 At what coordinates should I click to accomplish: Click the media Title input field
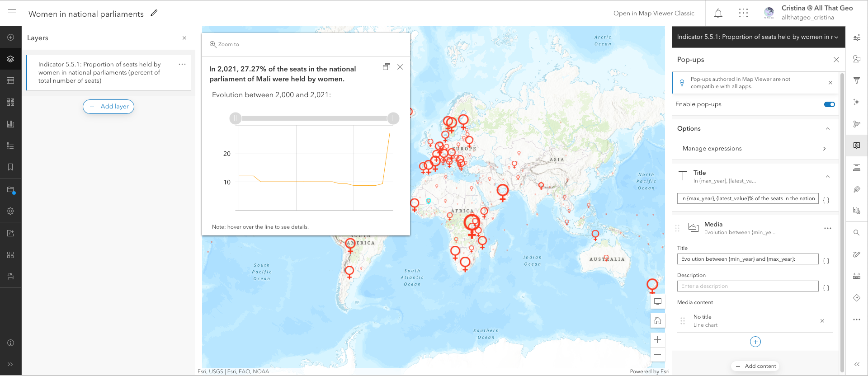click(748, 259)
